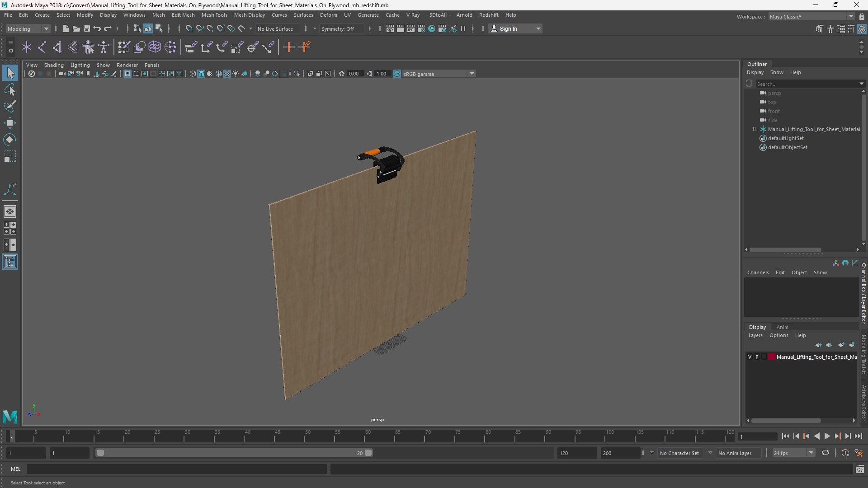Click the New Scene file icon
Viewport: 868px width, 488px height.
[x=66, y=28]
